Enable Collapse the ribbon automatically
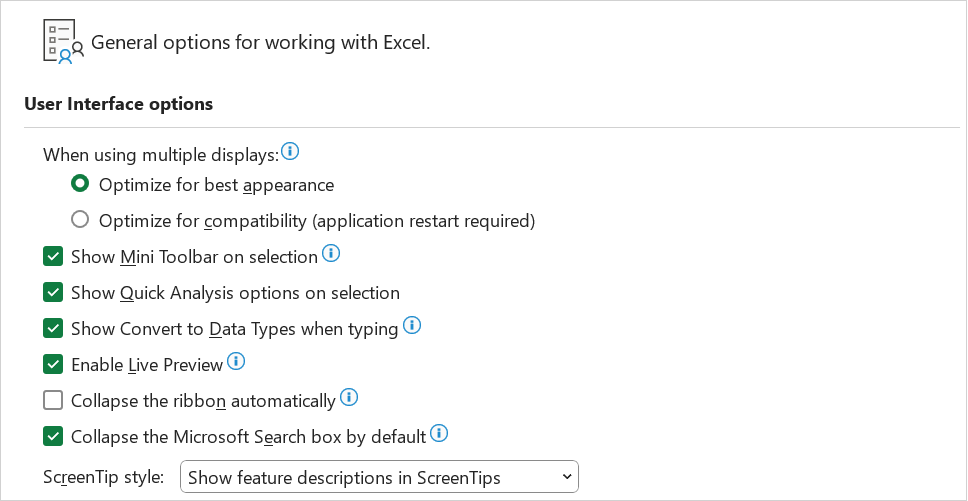This screenshot has height=501, width=968. (53, 400)
